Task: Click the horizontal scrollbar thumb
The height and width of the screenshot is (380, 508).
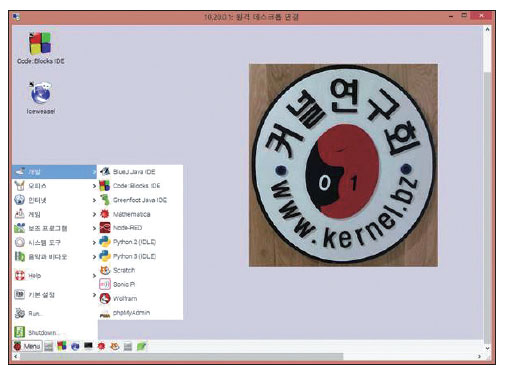Action: pyautogui.click(x=182, y=357)
